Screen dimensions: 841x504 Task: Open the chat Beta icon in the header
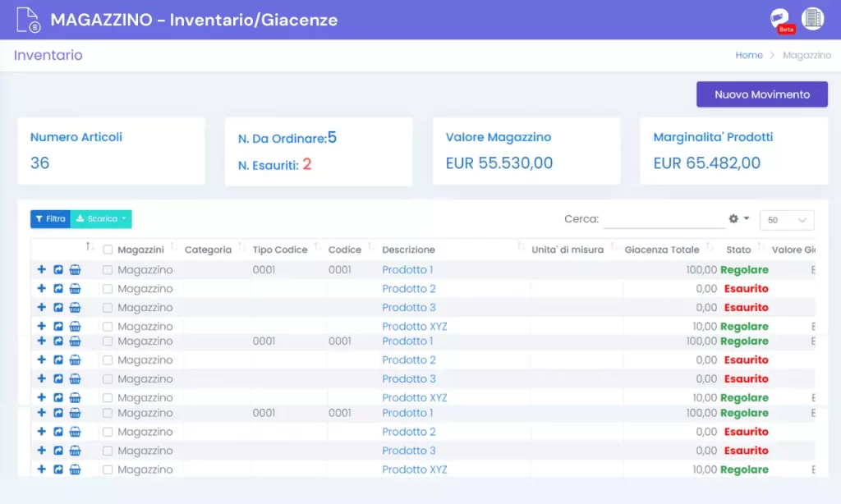coord(781,21)
